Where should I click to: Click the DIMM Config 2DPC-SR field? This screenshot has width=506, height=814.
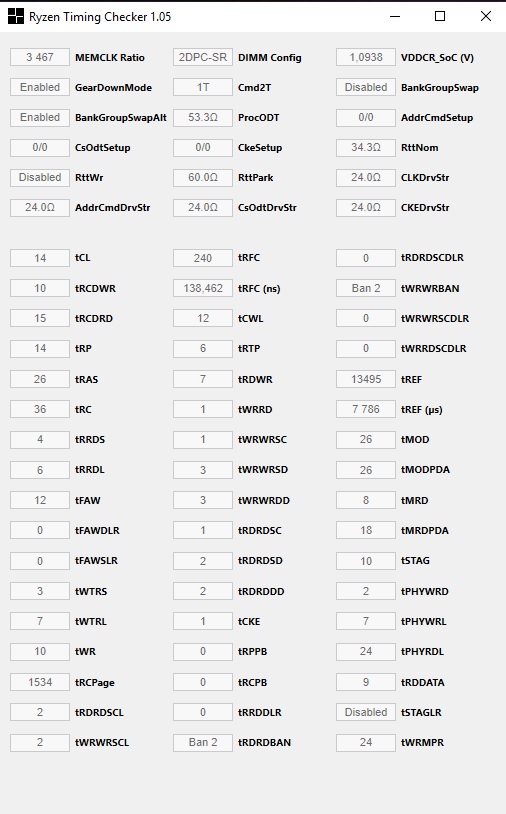pos(203,57)
